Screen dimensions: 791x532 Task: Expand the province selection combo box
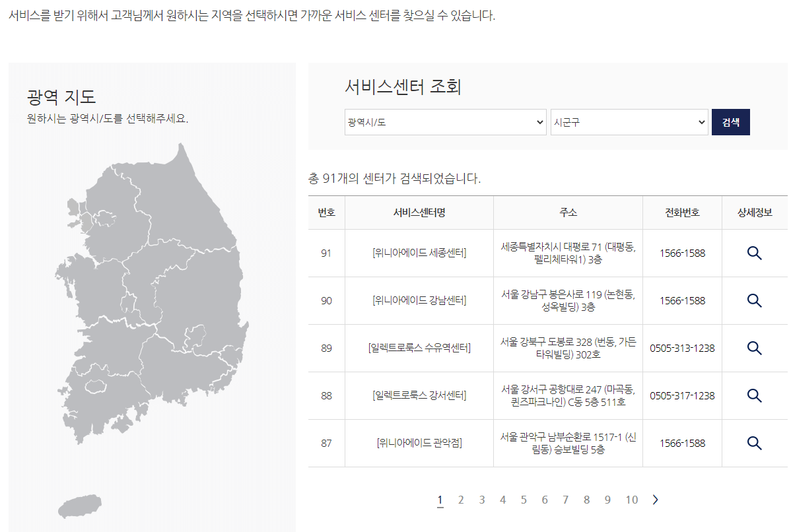[445, 121]
